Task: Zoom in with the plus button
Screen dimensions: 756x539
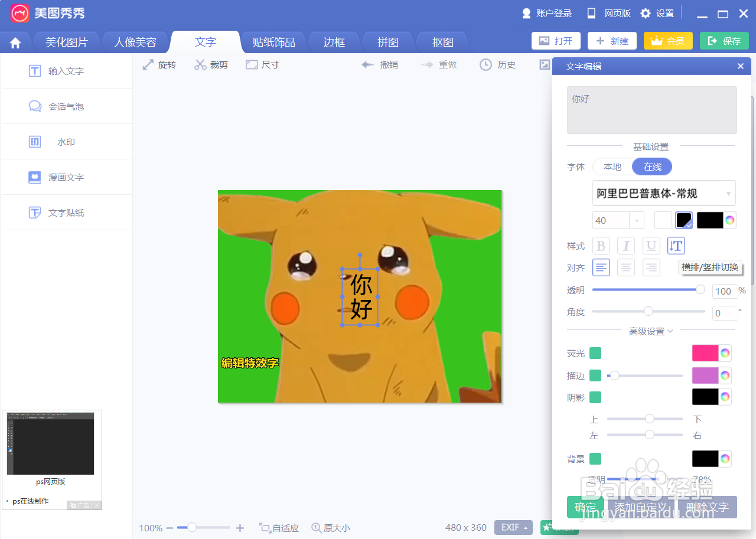Action: (x=240, y=528)
